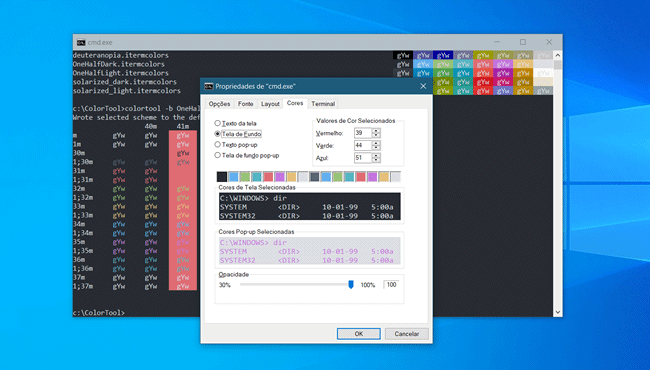The height and width of the screenshot is (370, 650).
Task: Click the cmd.exe window title bar icon
Action: point(81,42)
